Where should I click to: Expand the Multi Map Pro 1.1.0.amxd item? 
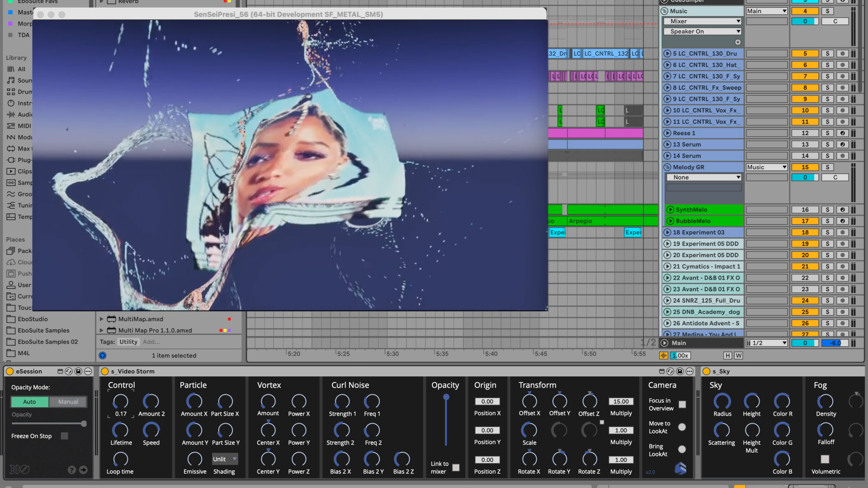coord(102,330)
